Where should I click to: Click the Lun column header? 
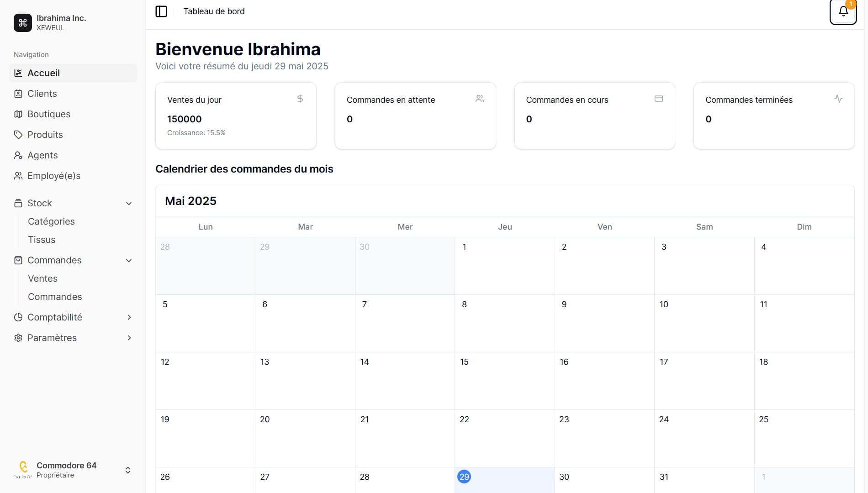click(206, 227)
